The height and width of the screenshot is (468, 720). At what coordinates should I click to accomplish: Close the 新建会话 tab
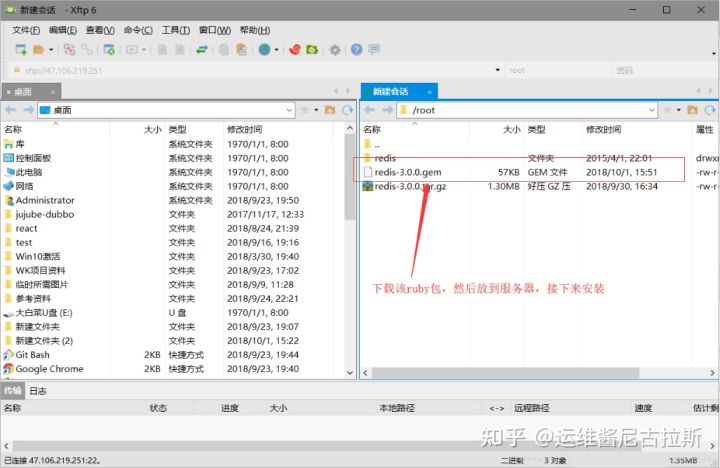(430, 92)
